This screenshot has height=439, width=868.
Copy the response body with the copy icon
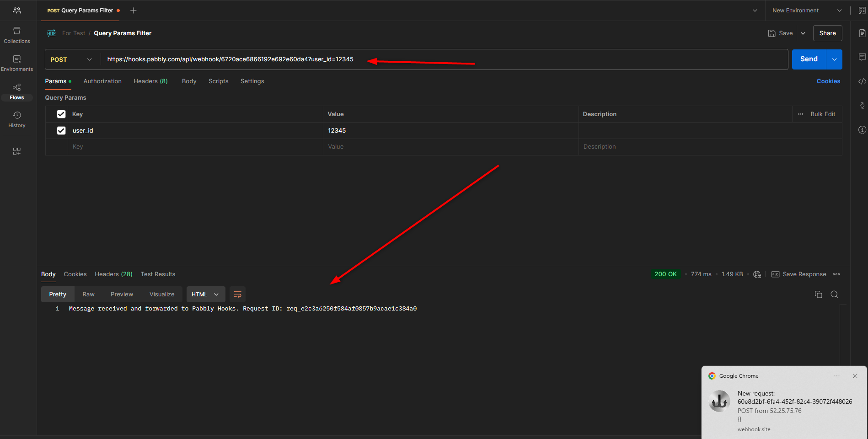click(819, 294)
